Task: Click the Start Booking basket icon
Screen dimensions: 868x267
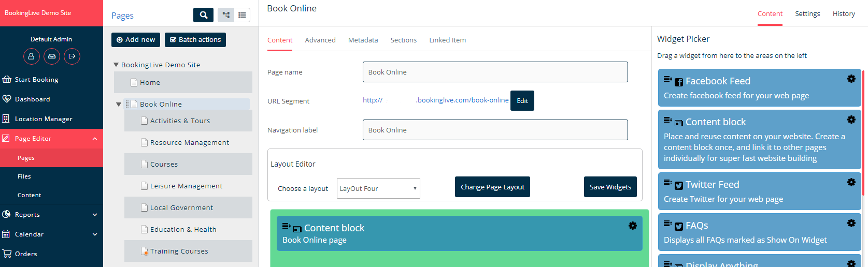Action: click(x=7, y=79)
